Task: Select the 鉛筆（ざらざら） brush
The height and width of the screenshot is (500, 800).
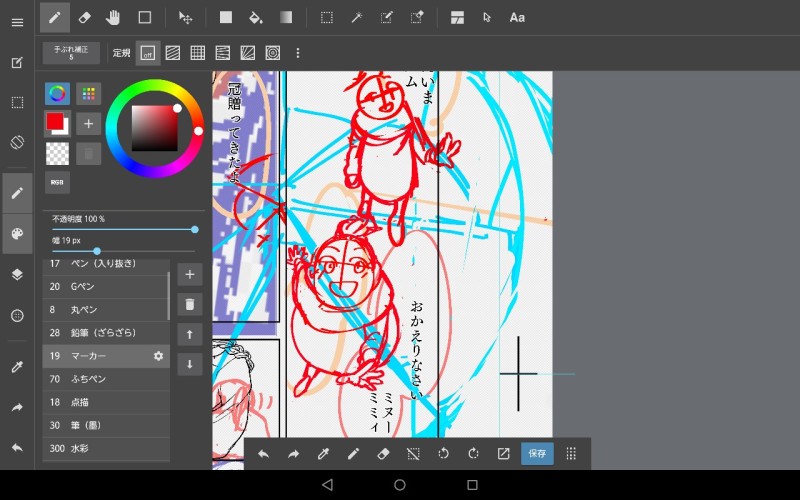Action: 106,333
